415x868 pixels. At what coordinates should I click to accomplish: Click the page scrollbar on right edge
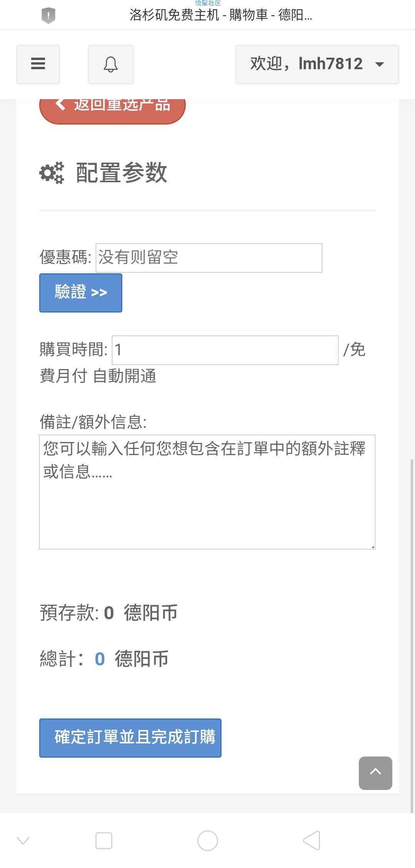coord(412,634)
